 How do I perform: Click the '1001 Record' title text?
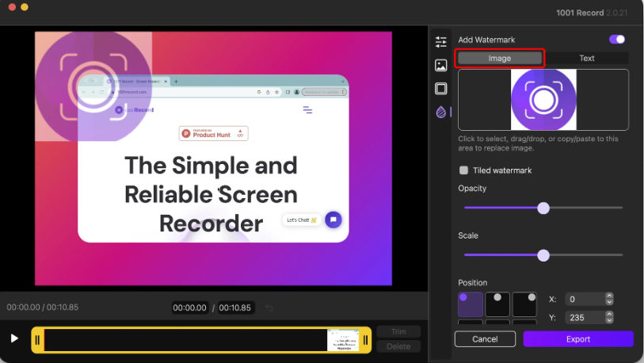pos(580,13)
